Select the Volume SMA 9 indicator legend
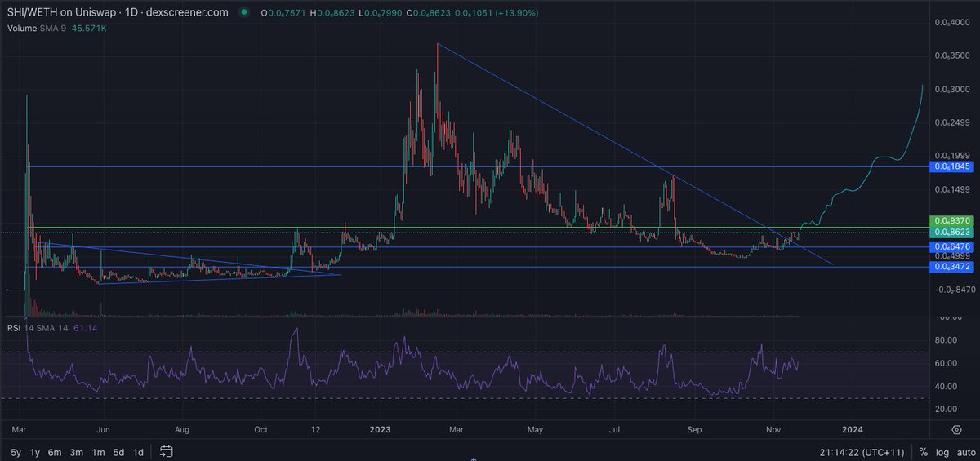Viewport: 980px width, 461px height. pos(38,28)
